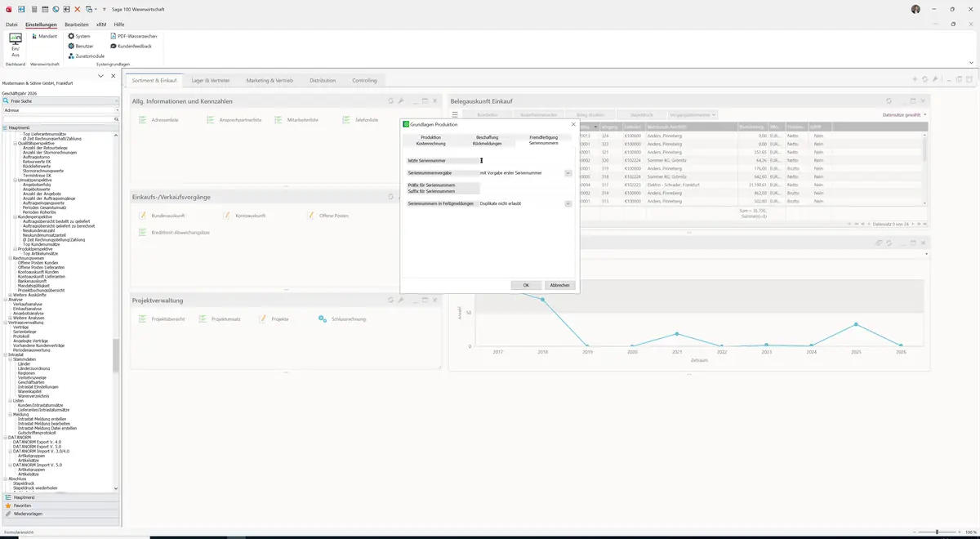This screenshot has height=539, width=980.
Task: Close the navigation side panel with X
Action: coord(114,76)
